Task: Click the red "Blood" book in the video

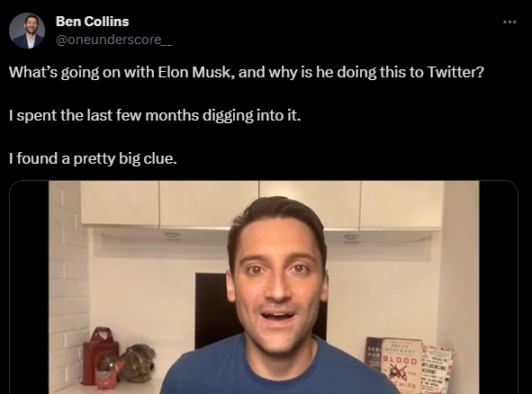Action: click(x=400, y=366)
